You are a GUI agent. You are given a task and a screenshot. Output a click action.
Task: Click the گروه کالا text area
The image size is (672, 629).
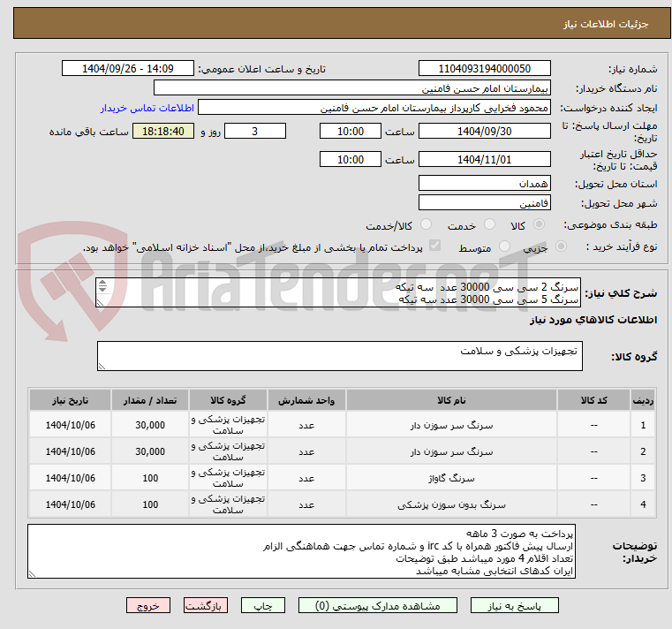point(339,356)
